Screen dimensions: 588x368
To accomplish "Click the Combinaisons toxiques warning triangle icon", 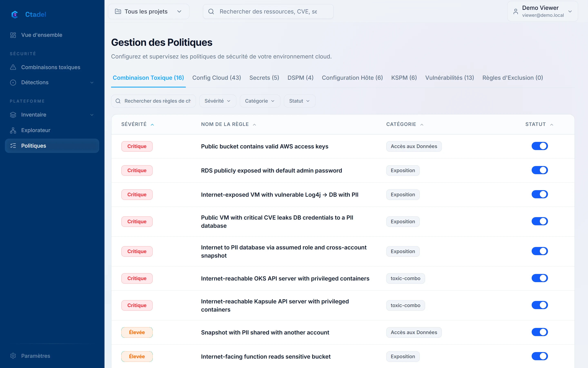I will pos(13,67).
